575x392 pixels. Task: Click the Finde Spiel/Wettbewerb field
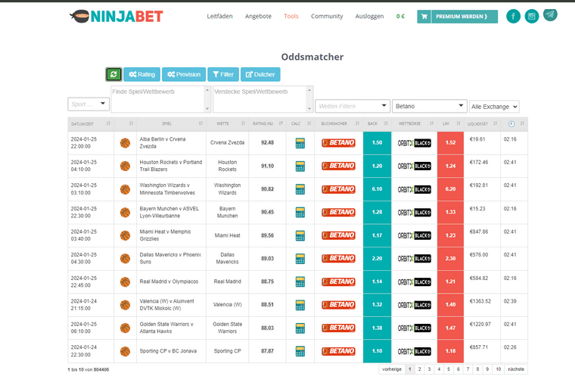coord(160,99)
